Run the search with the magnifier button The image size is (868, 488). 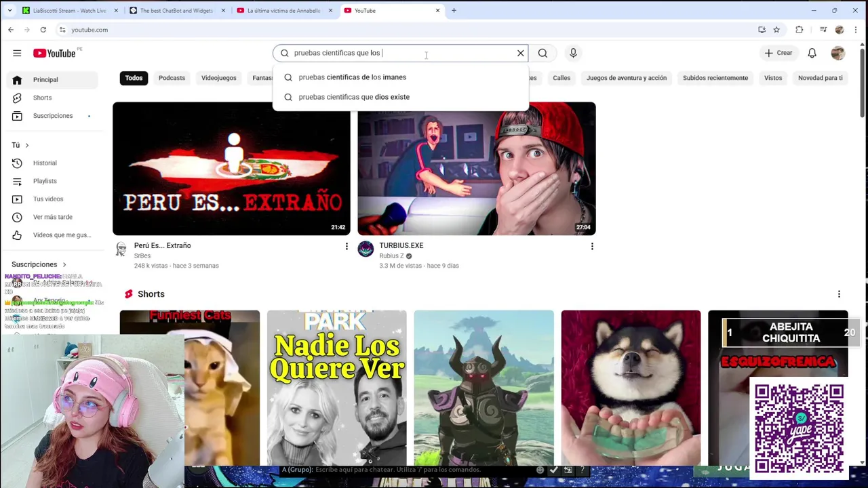coord(542,53)
